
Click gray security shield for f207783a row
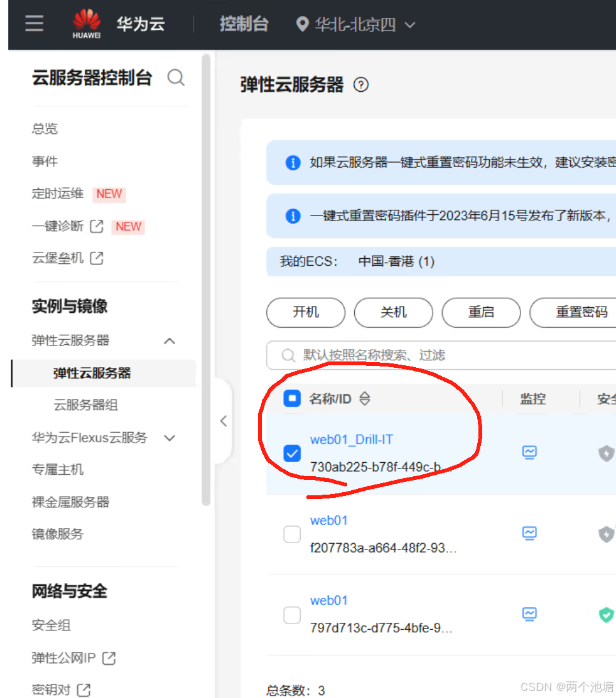tap(606, 534)
